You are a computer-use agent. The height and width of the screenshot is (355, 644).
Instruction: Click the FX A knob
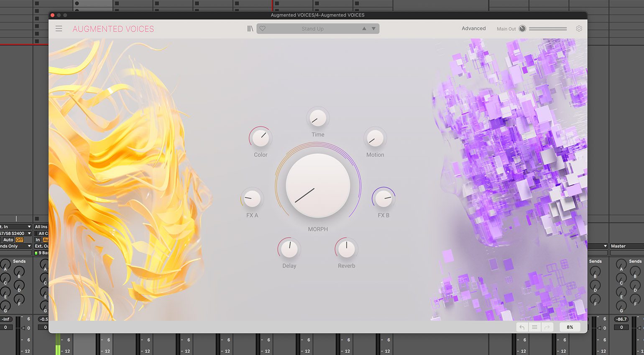252,198
